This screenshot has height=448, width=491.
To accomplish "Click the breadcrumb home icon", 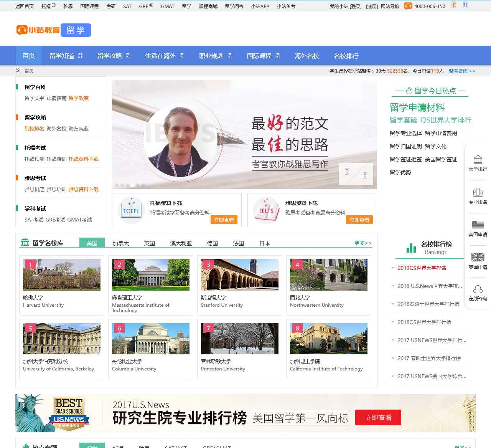I will (x=18, y=70).
